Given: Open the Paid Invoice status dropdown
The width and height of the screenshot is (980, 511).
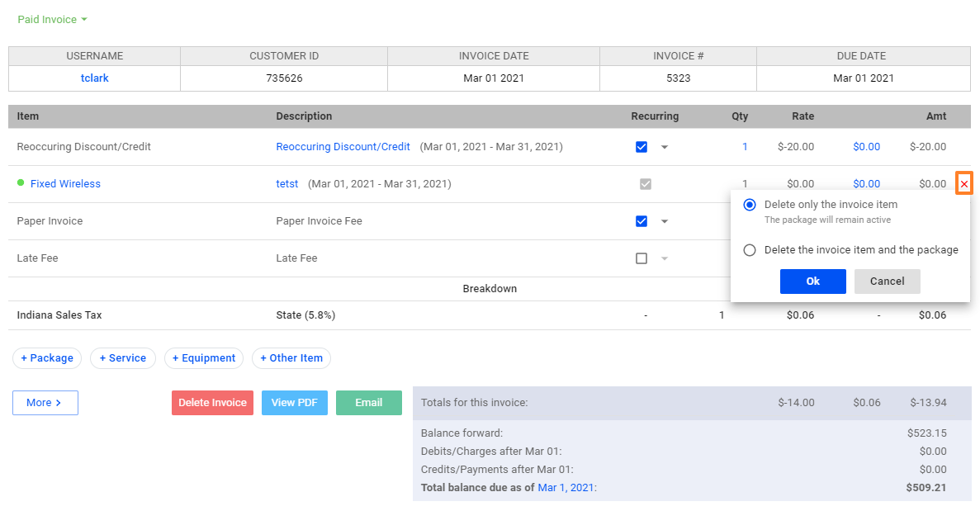Looking at the screenshot, I should coord(53,19).
